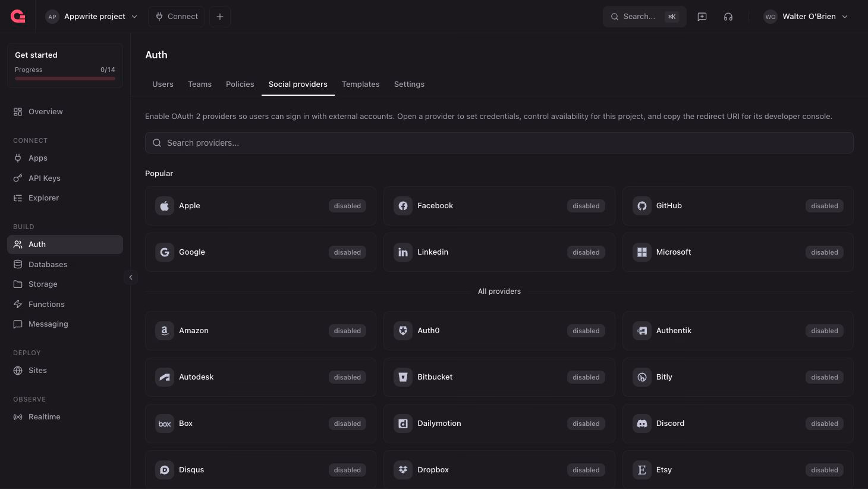Viewport: 868px width, 489px height.
Task: Open the support headset icon
Action: pos(728,17)
